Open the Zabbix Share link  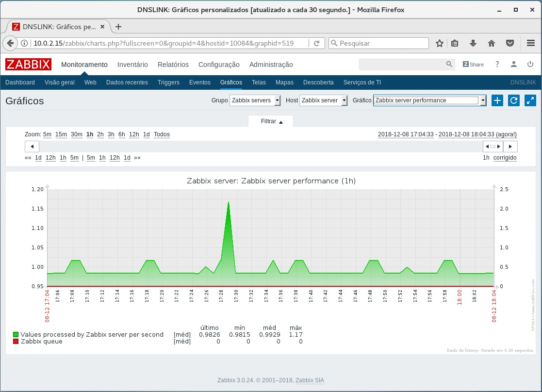[x=473, y=65]
